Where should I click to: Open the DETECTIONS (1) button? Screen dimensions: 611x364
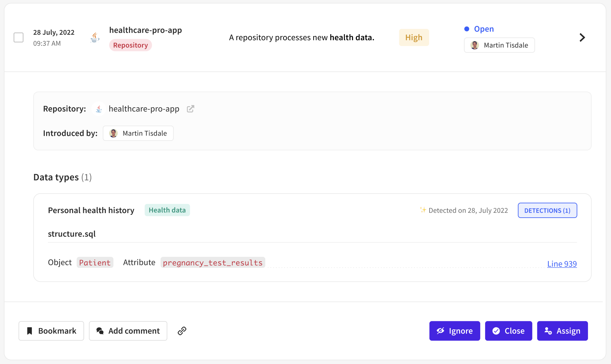click(547, 210)
